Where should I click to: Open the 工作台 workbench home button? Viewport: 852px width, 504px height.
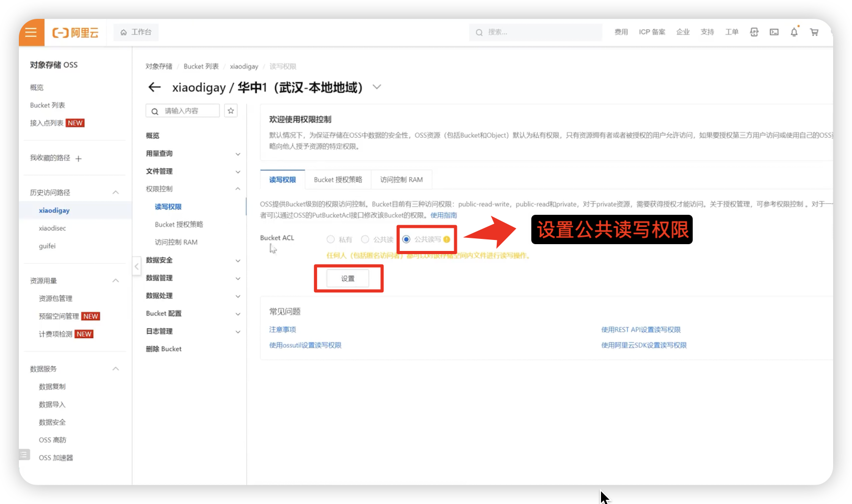pos(136,32)
